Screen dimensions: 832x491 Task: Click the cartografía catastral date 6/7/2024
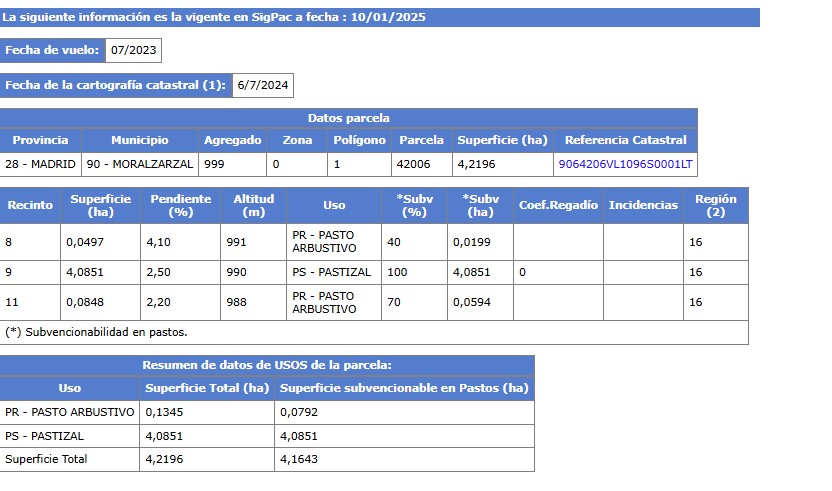(x=263, y=85)
